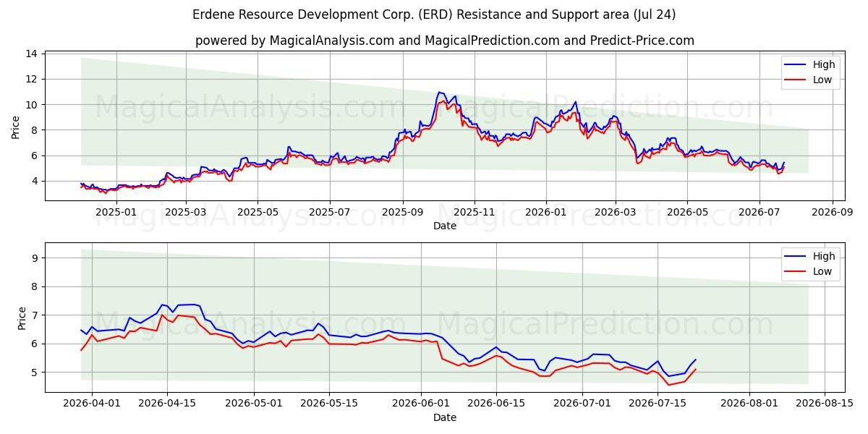Click the '2026-03' x-axis label on top chart

pos(616,213)
